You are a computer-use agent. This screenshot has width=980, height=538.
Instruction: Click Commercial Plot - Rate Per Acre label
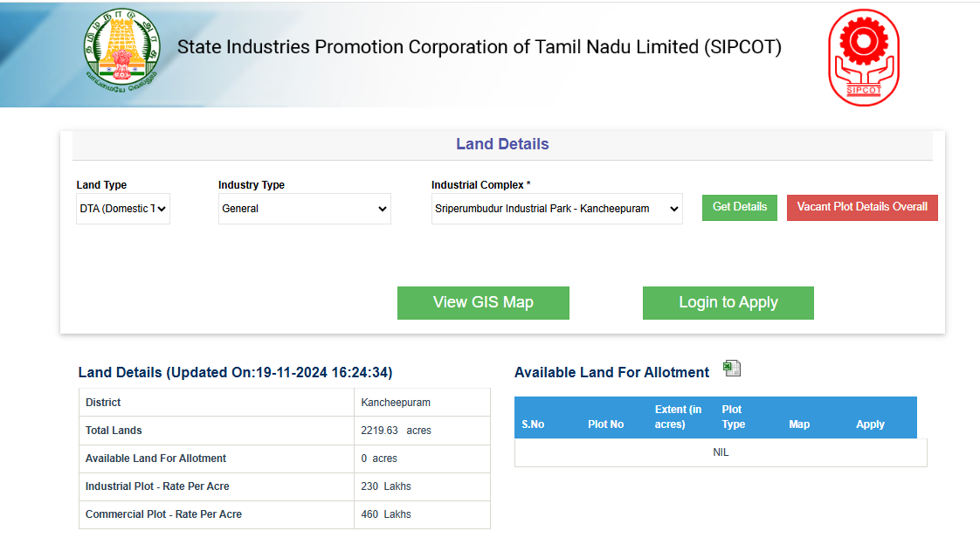(163, 514)
